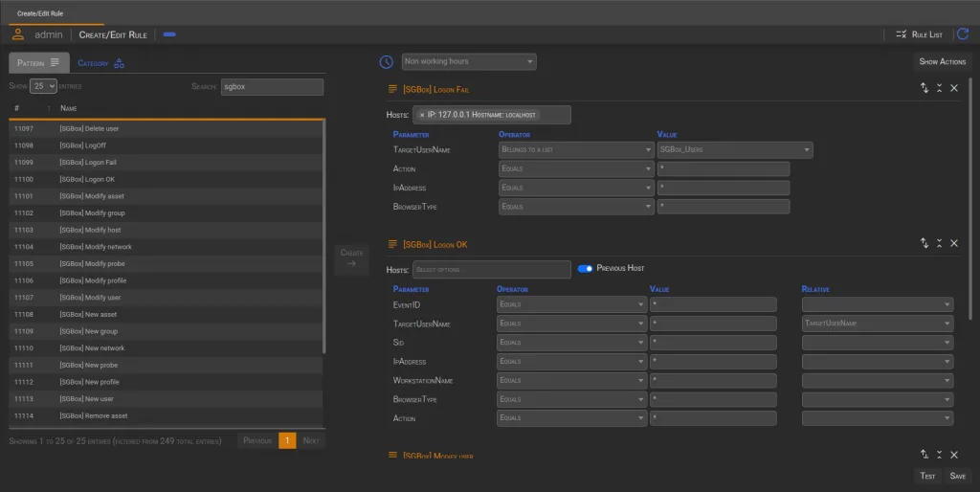The image size is (980, 492).
Task: Open operator dropdown for IpAddress in Logon Fail
Action: point(576,188)
